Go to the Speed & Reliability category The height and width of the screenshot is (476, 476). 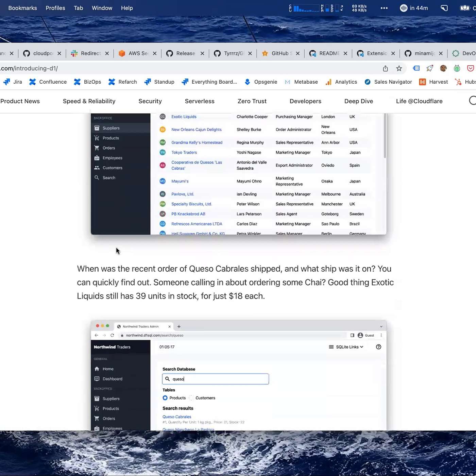point(89,101)
